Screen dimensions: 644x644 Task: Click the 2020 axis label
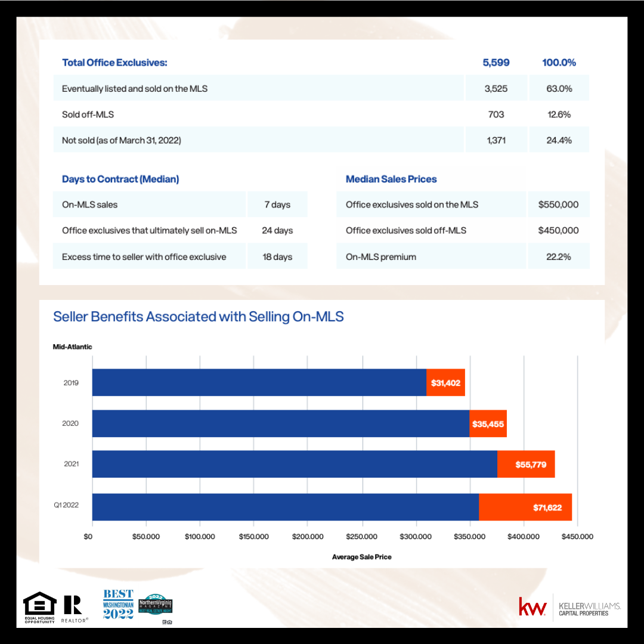70,423
